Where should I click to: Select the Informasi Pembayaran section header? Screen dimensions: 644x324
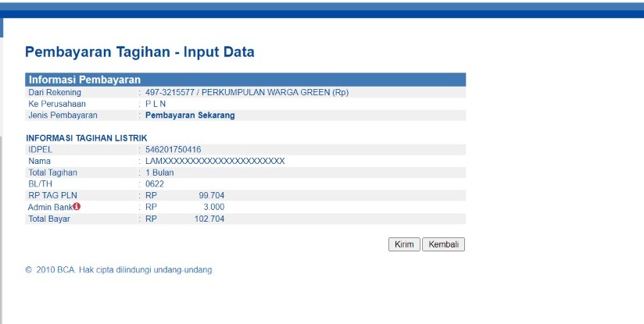84,80
